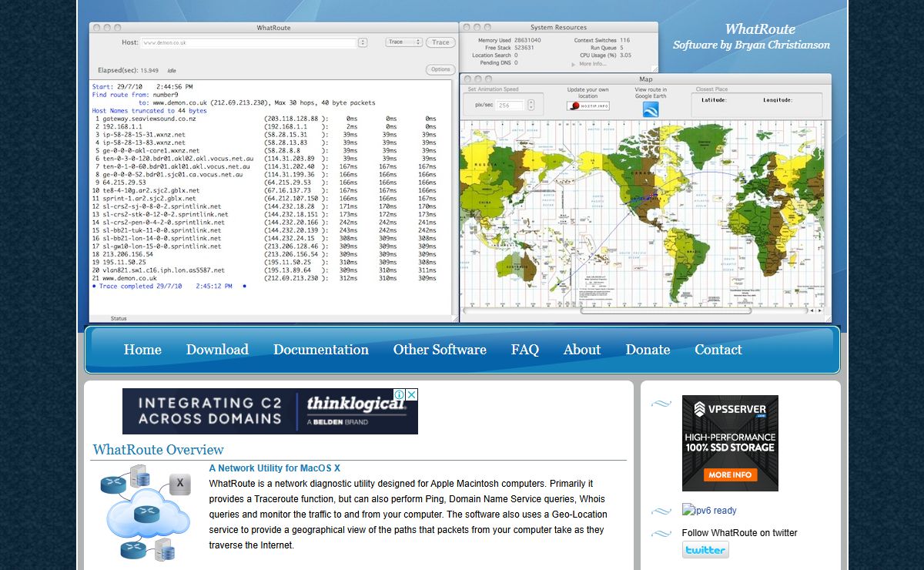Click the gateway.seaviewsound.co.nz hop row
Image resolution: width=924 pixels, height=570 pixels.
264,118
